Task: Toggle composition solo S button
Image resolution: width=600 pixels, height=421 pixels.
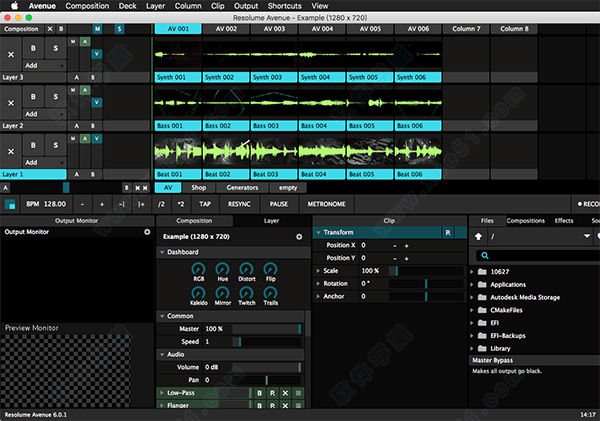Action: tap(119, 29)
